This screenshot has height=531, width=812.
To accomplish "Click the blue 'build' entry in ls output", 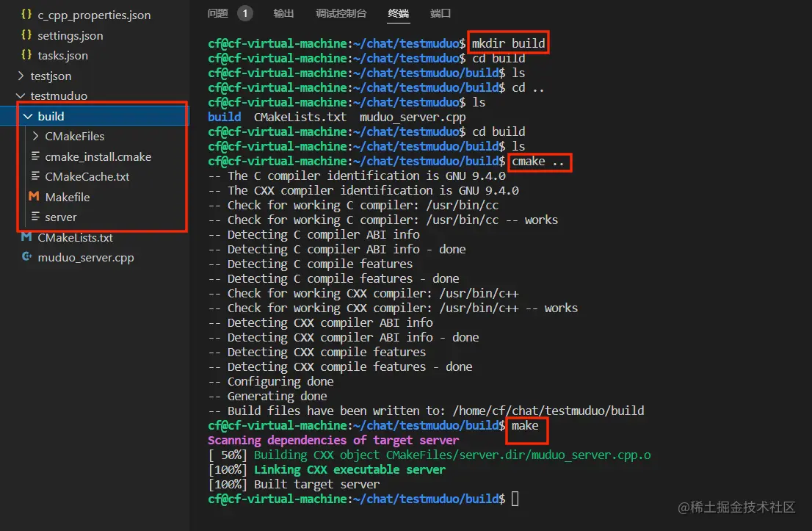I will (224, 117).
